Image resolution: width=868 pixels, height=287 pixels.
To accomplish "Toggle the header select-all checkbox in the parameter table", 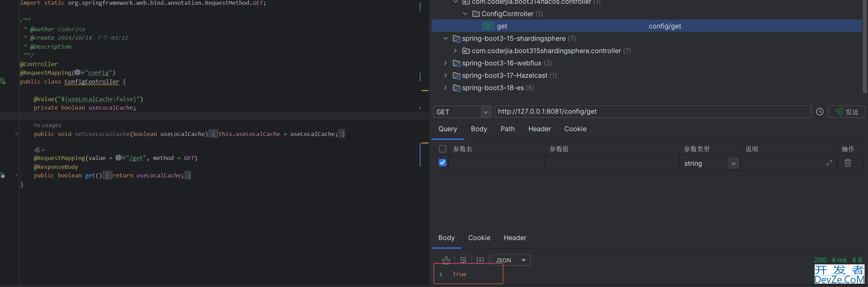I will [442, 149].
